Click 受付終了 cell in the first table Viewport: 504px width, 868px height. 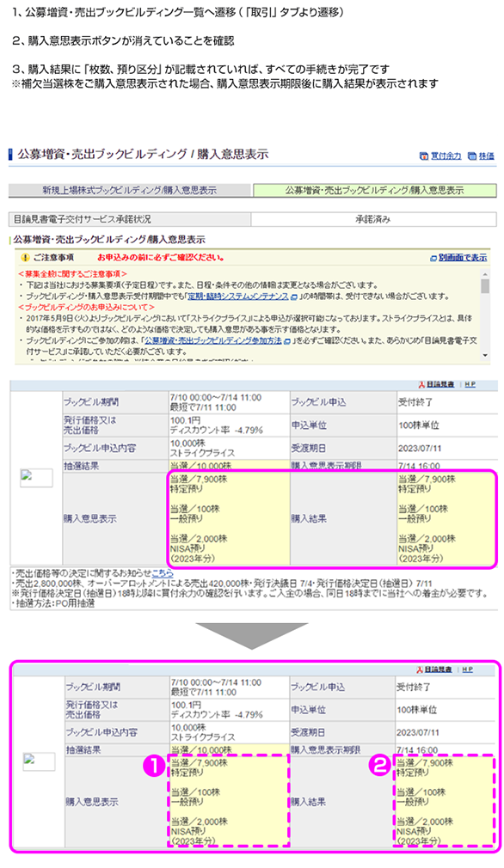coord(446,402)
